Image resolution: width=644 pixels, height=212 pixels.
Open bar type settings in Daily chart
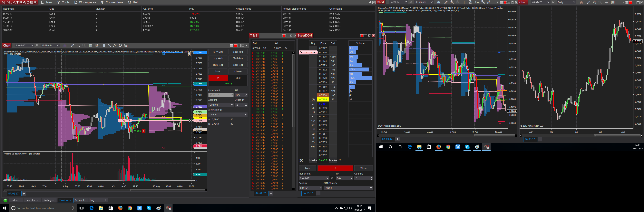click(581, 2)
